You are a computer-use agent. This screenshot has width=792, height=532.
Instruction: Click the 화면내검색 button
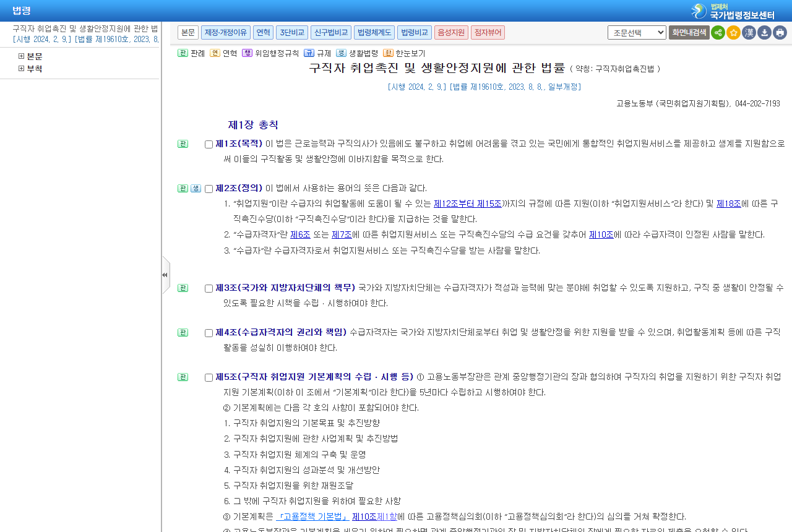click(689, 32)
